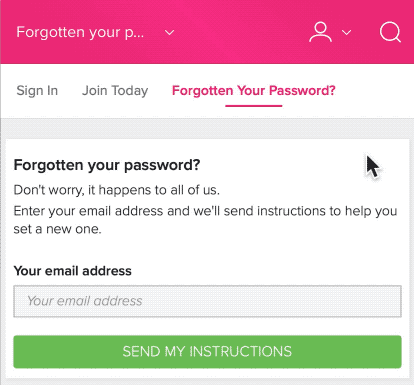The image size is (414, 385).
Task: Select the Forgotten Your Password? tab
Action: click(254, 91)
